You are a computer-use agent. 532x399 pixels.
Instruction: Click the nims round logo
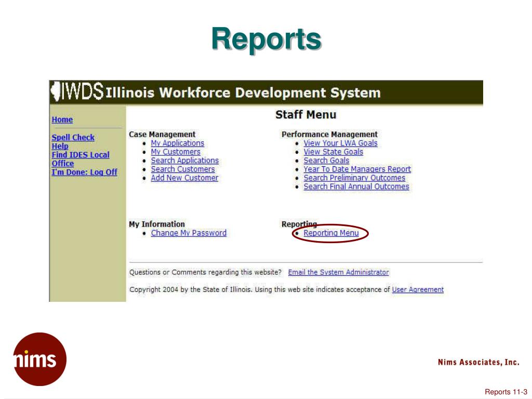coord(39,359)
